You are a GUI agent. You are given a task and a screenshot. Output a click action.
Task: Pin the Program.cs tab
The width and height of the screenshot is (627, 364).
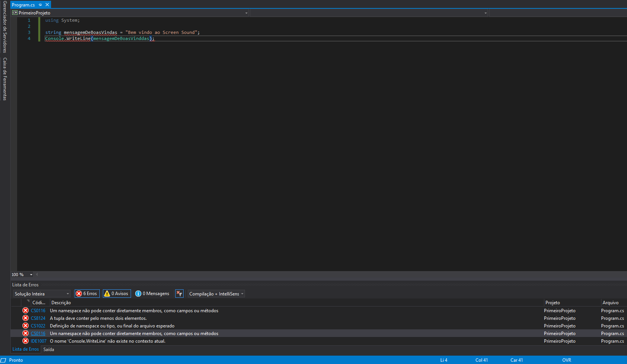(40, 5)
